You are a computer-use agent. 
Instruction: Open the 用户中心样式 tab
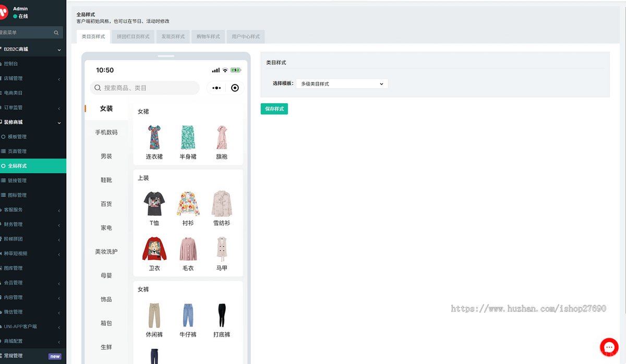[x=246, y=37]
